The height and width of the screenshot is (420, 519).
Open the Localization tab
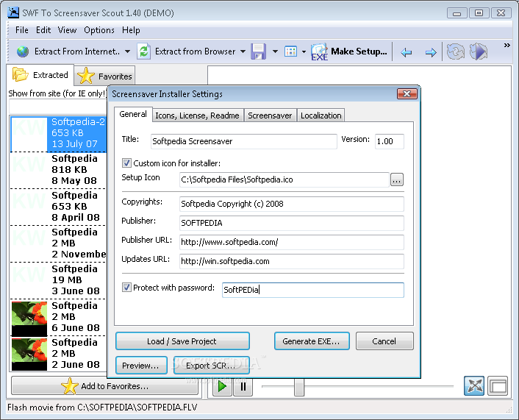321,115
